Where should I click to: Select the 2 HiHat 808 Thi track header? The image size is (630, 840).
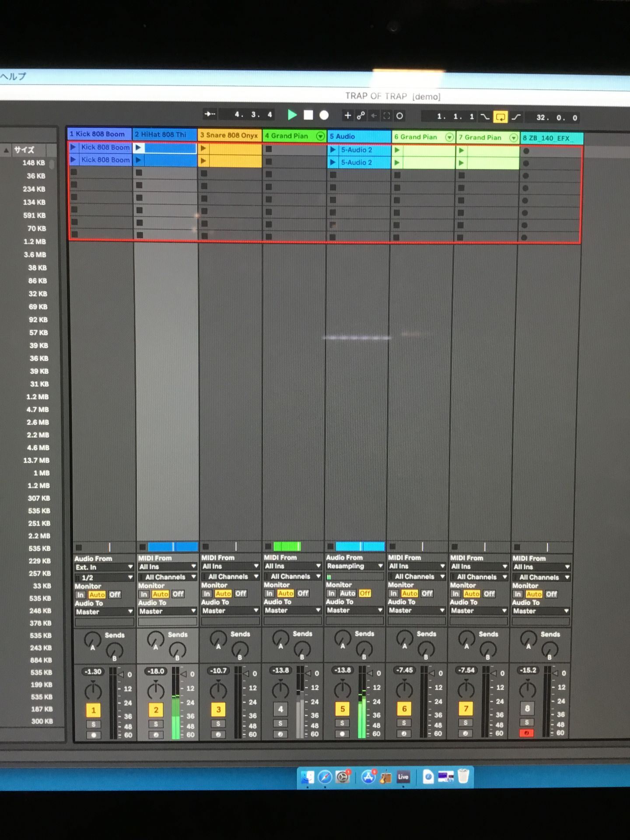164,134
